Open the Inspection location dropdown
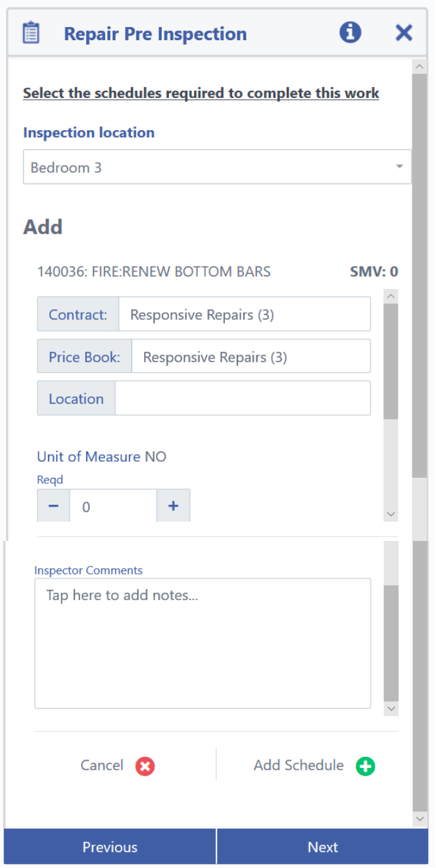This screenshot has height=868, width=436. click(217, 167)
